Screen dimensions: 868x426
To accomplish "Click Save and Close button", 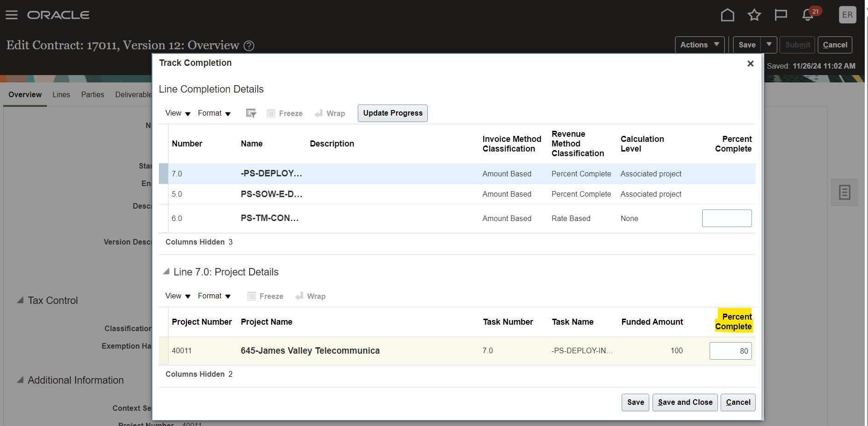I will tap(685, 403).
